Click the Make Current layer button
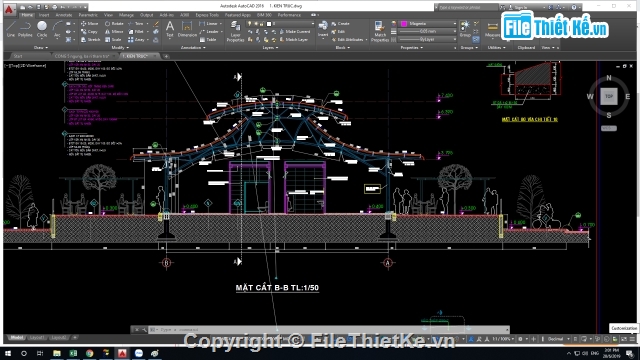 [295, 31]
